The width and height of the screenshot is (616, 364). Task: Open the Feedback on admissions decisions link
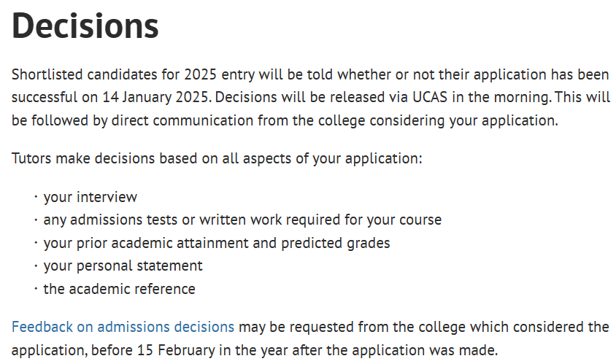(123, 327)
